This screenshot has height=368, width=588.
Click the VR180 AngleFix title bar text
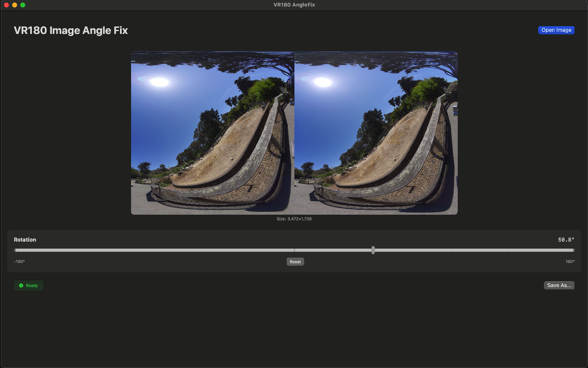[x=294, y=5]
